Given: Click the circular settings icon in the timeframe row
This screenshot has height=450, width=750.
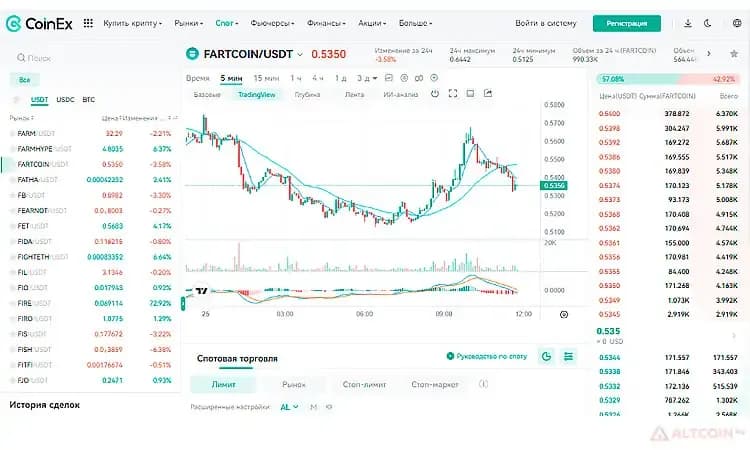Looking at the screenshot, I should click(404, 78).
